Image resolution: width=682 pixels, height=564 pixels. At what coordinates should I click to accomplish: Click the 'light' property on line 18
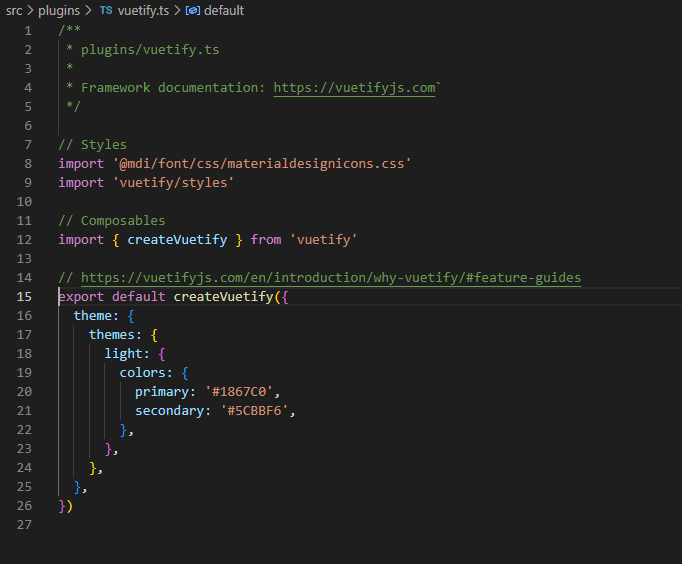(124, 354)
